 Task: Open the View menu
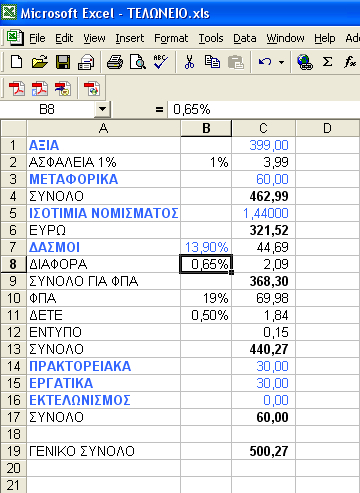pos(94,38)
